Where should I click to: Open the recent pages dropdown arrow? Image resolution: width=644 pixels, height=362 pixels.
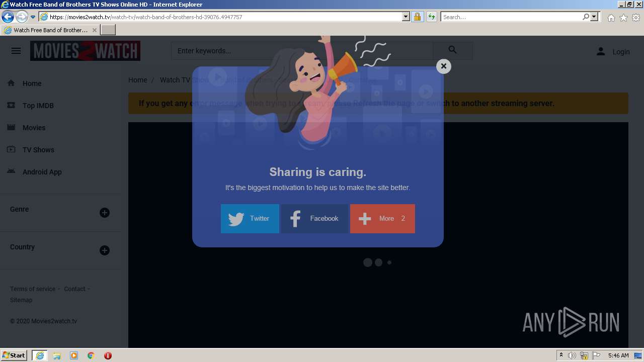[x=33, y=17]
